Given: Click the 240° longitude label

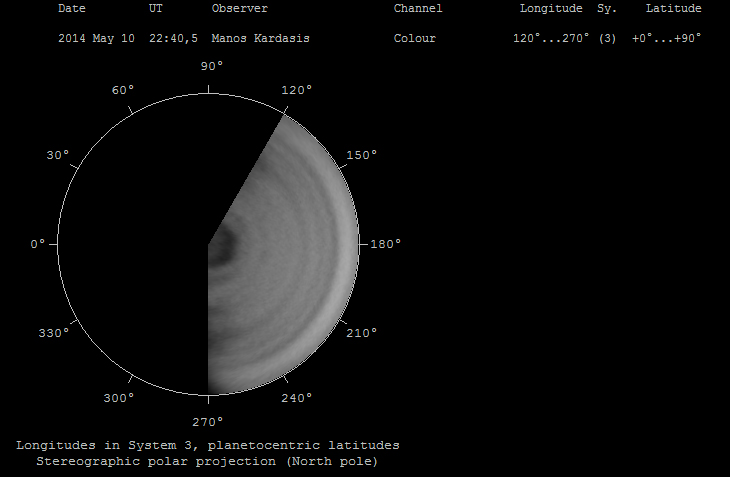Looking at the screenshot, I should tap(296, 398).
